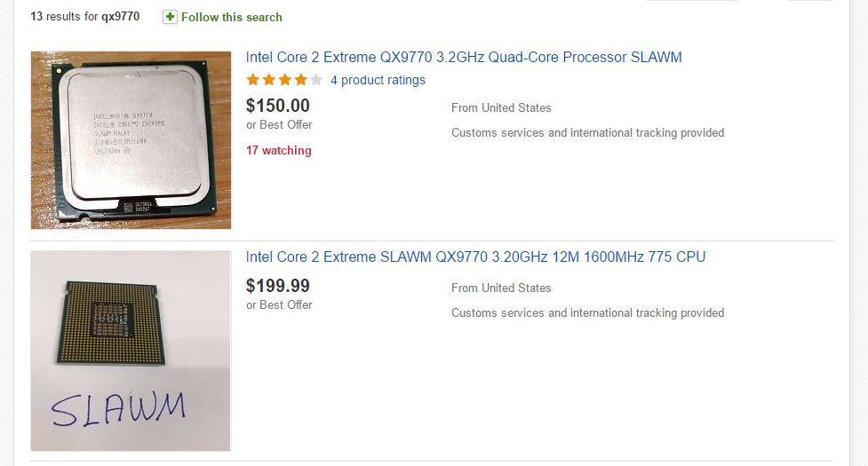Click the $199.99 price
The height and width of the screenshot is (466, 868).
click(x=278, y=286)
